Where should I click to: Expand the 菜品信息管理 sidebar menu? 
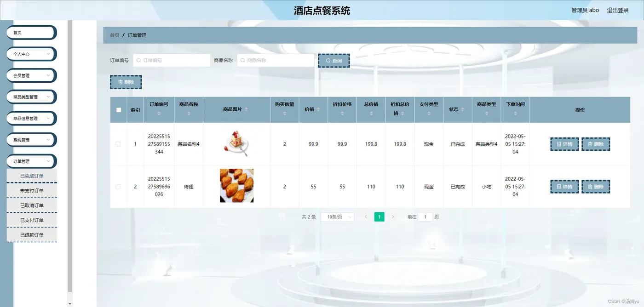[31, 118]
